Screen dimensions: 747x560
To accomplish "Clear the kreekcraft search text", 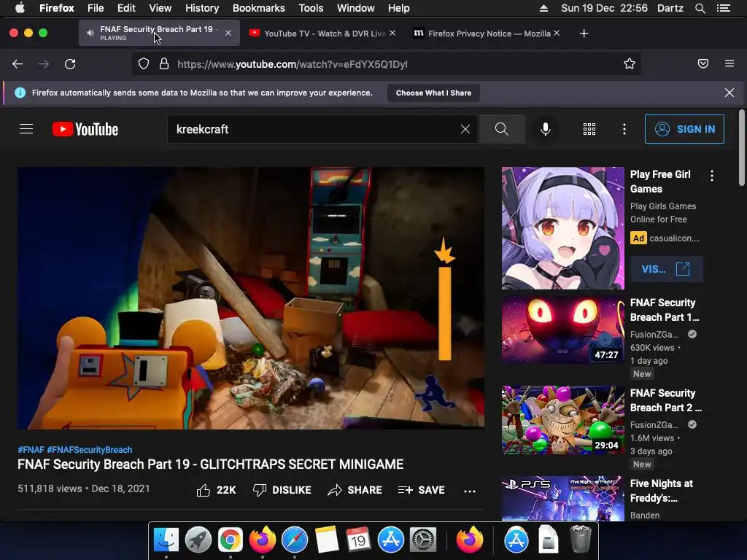I will (465, 129).
